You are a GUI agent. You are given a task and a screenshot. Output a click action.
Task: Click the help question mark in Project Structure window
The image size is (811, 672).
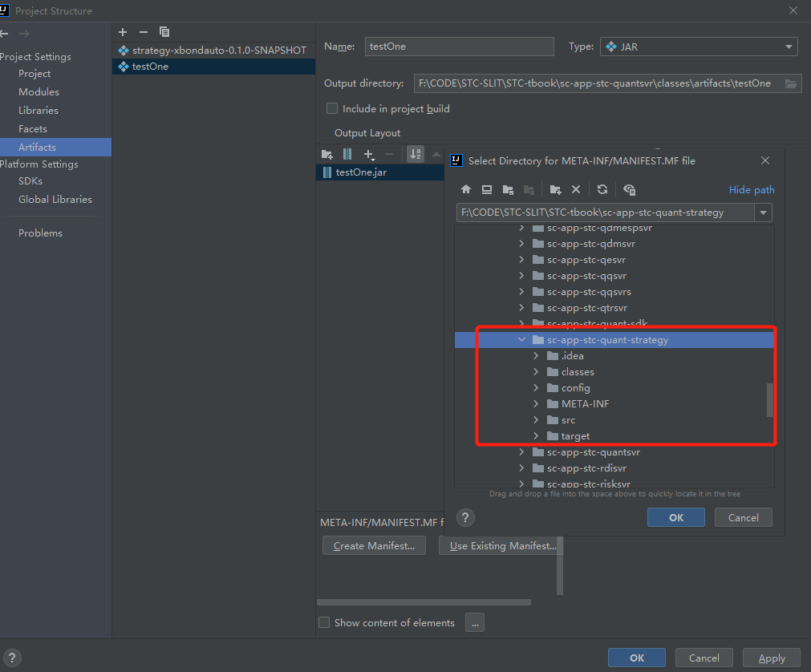pyautogui.click(x=12, y=658)
